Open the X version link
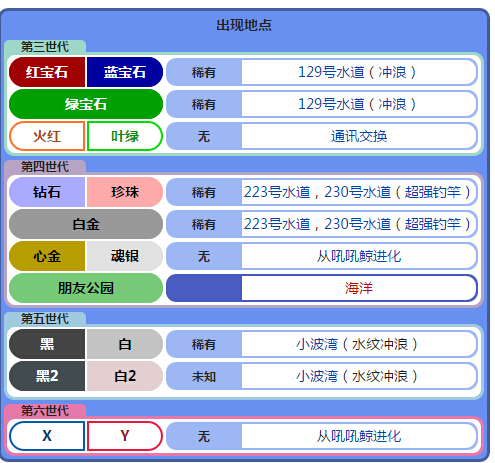The image size is (495, 463). (x=47, y=436)
